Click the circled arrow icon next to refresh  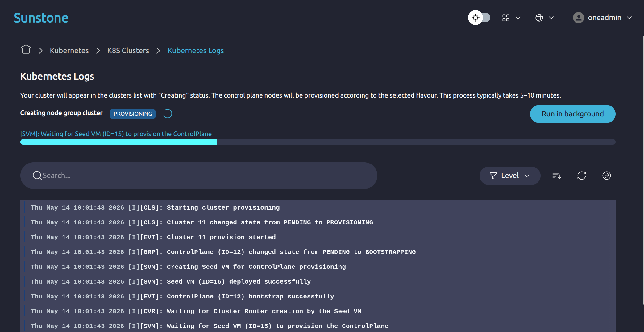pyautogui.click(x=607, y=176)
